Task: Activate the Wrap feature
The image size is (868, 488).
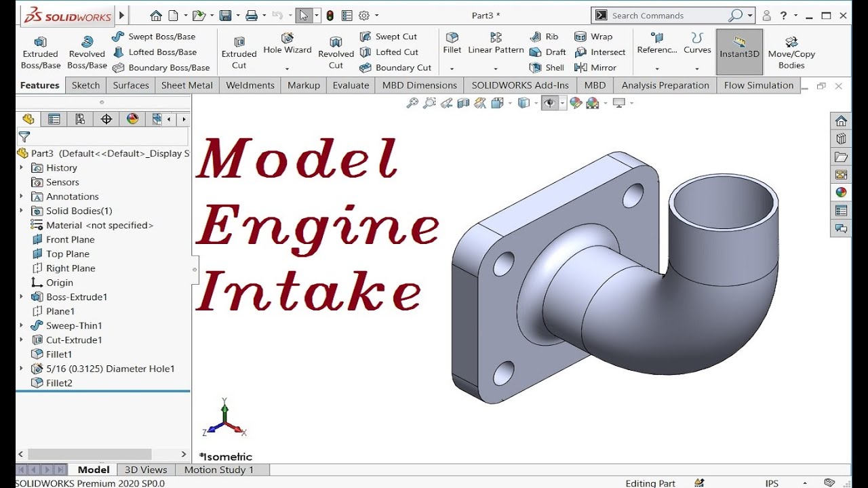Action: point(593,37)
